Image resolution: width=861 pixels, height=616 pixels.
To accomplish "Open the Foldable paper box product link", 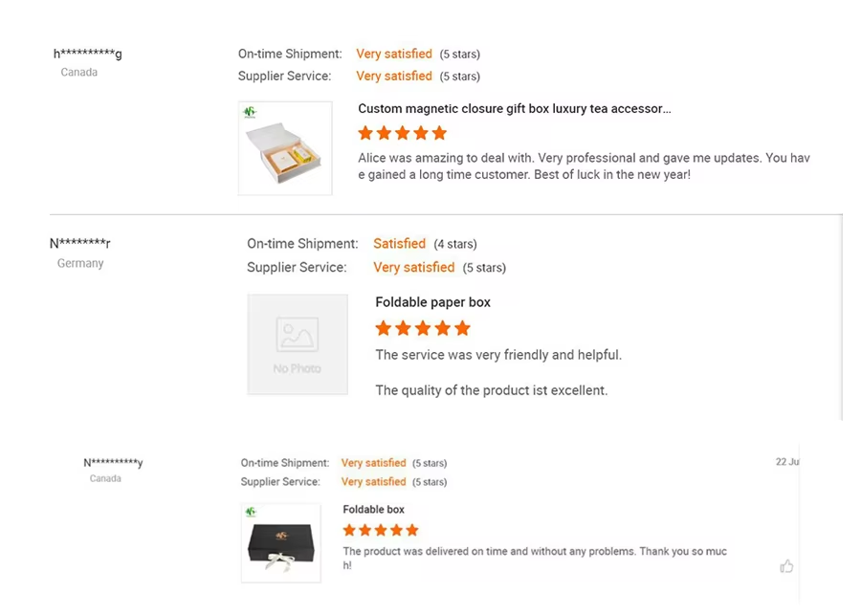I will pyautogui.click(x=432, y=302).
